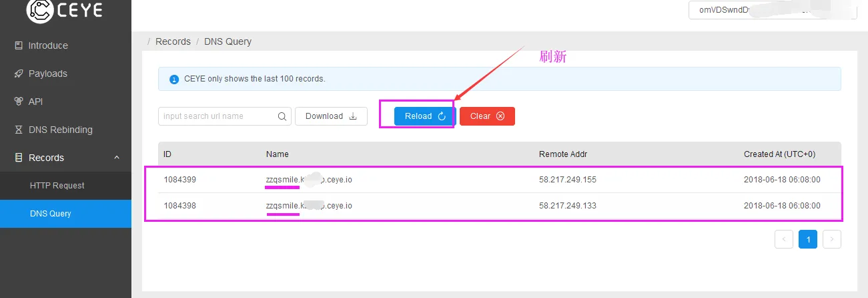The height and width of the screenshot is (298, 868).
Task: Click the identifier box at top right
Action: tap(773, 10)
